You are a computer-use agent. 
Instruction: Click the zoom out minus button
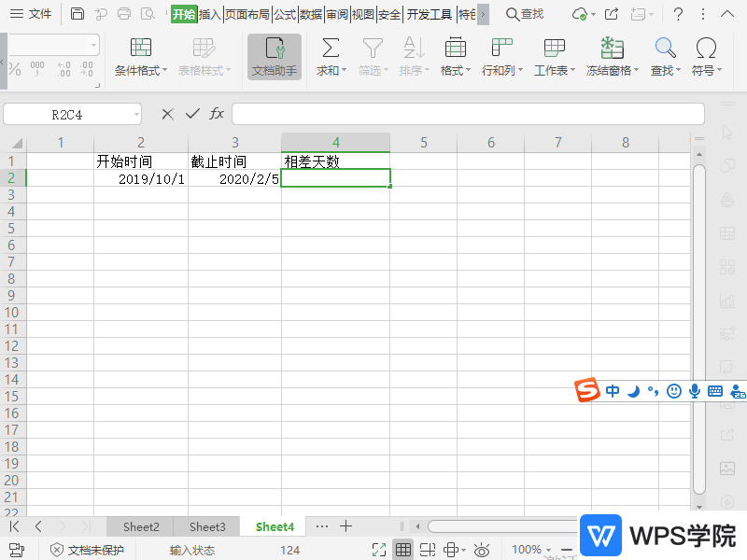[x=567, y=550]
